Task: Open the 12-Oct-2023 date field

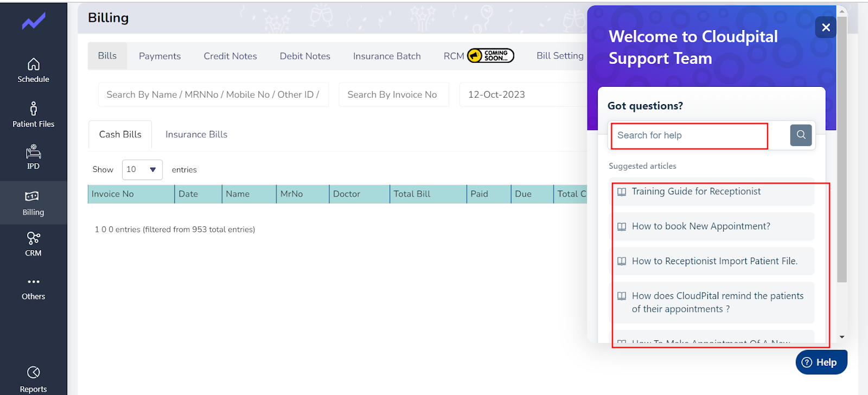Action: (524, 94)
